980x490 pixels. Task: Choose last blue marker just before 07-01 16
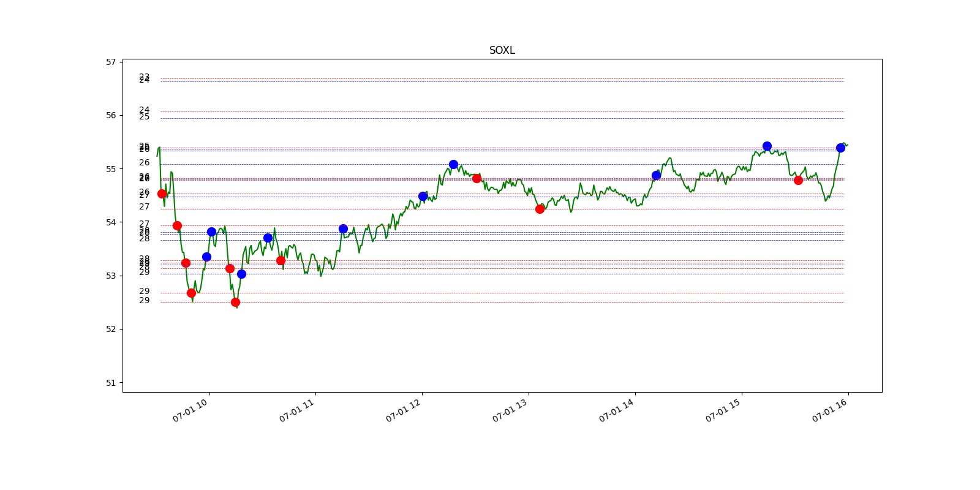840,148
